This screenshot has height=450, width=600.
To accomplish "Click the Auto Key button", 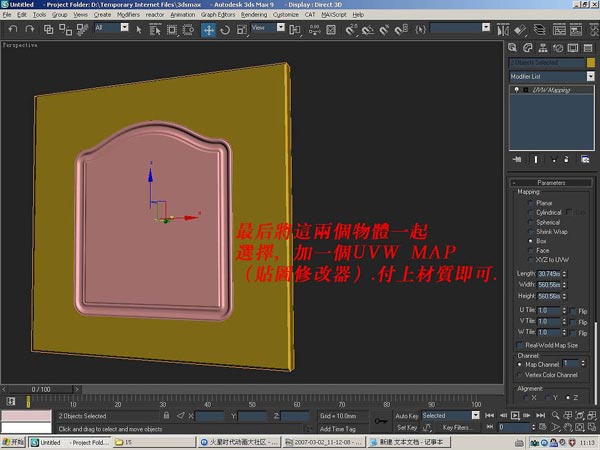I will 406,415.
